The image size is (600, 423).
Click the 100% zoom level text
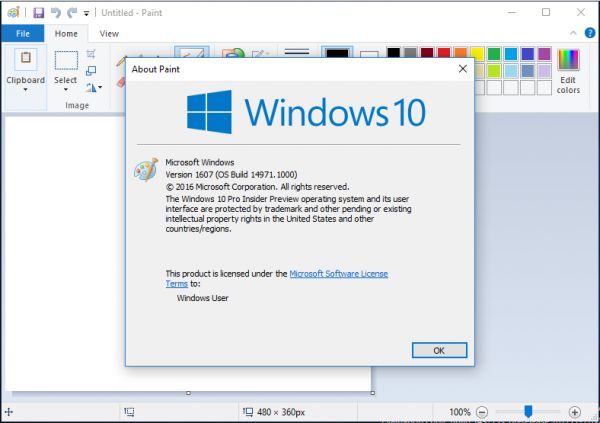(x=460, y=412)
